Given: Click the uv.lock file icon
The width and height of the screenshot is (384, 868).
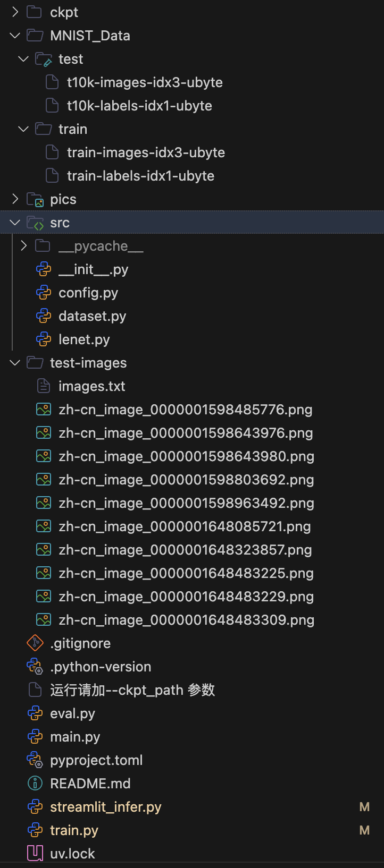Looking at the screenshot, I should (x=34, y=853).
